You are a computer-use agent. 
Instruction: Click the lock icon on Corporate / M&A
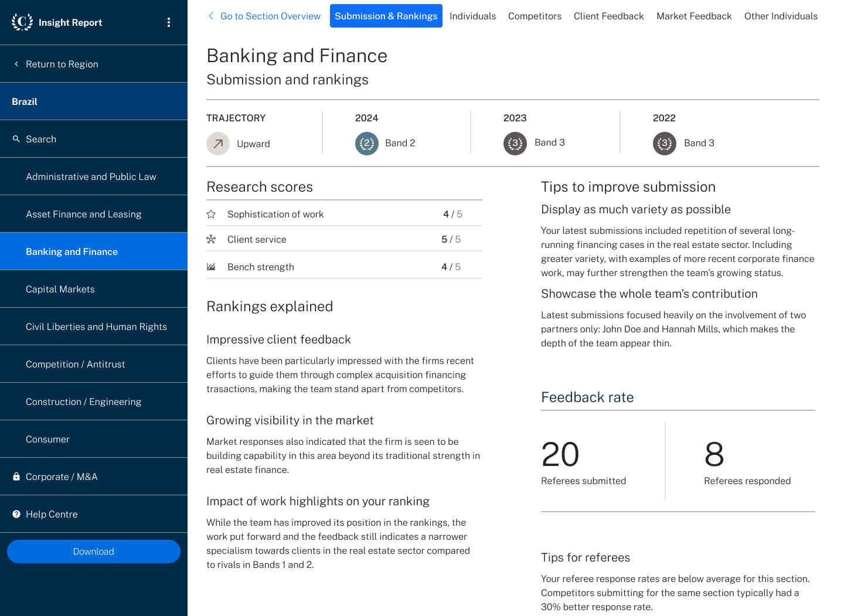(16, 477)
